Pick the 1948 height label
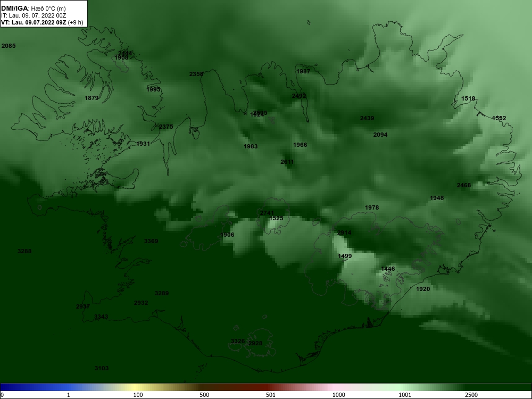Viewport: 532px width, 399px height. click(437, 198)
